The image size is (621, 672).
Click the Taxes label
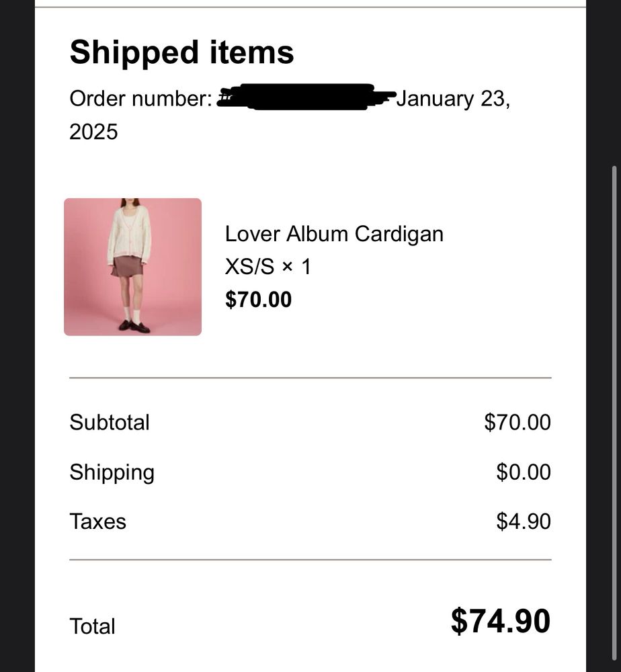click(x=97, y=521)
